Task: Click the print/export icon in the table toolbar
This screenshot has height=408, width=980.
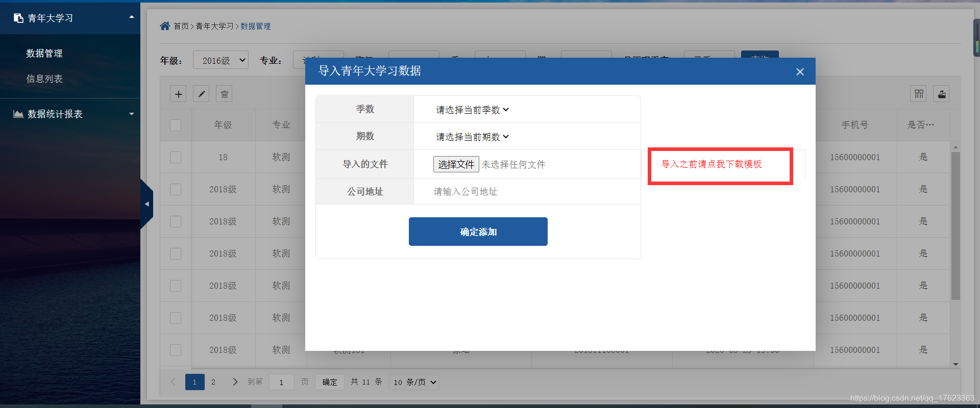Action: coord(941,94)
